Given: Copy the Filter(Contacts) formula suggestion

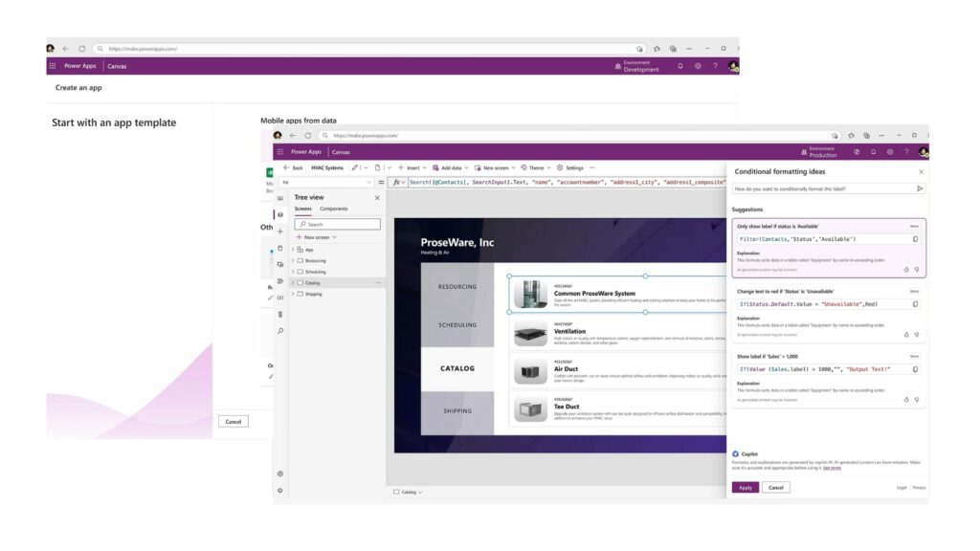Looking at the screenshot, I should [915, 239].
